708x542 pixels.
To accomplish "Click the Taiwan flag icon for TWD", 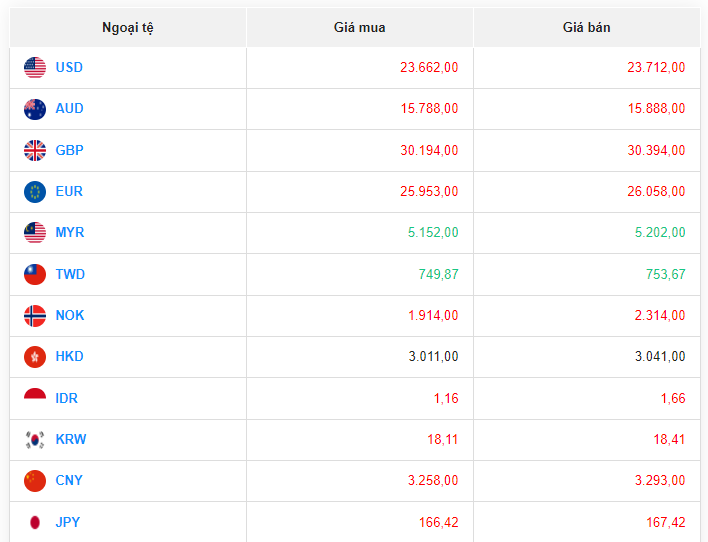I will tap(35, 274).
